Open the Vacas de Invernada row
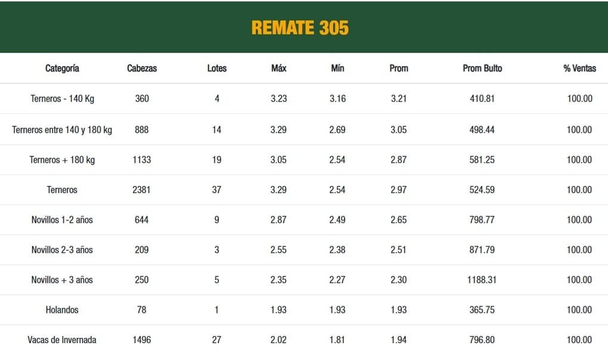 pos(304,340)
